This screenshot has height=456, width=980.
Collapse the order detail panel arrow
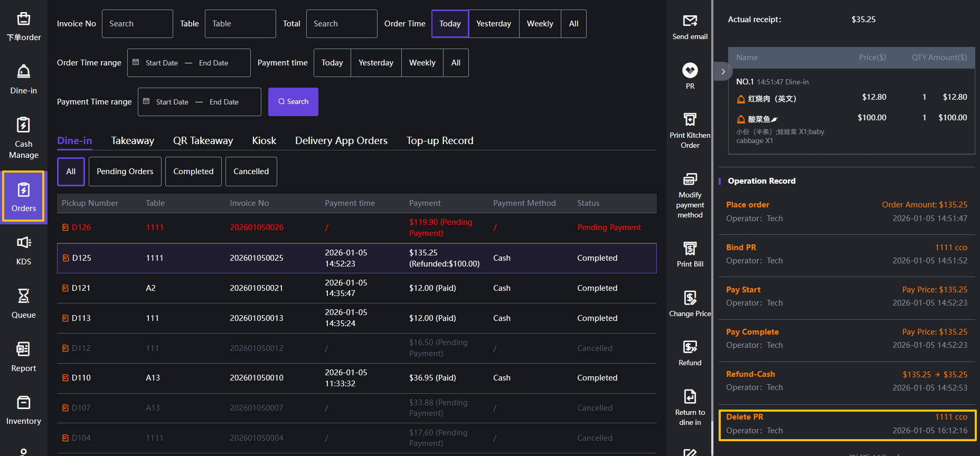[x=723, y=71]
